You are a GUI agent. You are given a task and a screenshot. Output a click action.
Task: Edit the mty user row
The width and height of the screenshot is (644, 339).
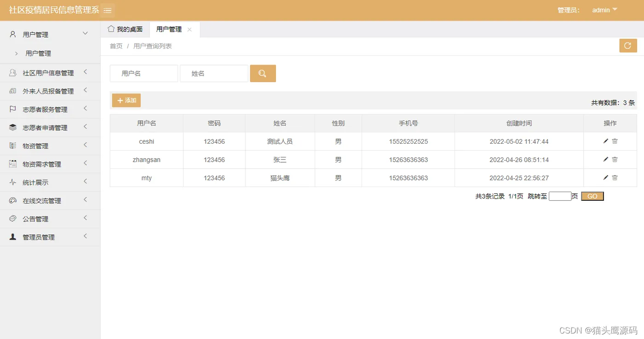coord(606,177)
